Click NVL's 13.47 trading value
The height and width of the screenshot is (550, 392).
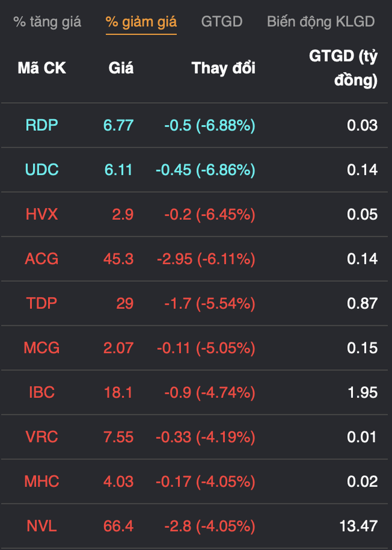[358, 526]
